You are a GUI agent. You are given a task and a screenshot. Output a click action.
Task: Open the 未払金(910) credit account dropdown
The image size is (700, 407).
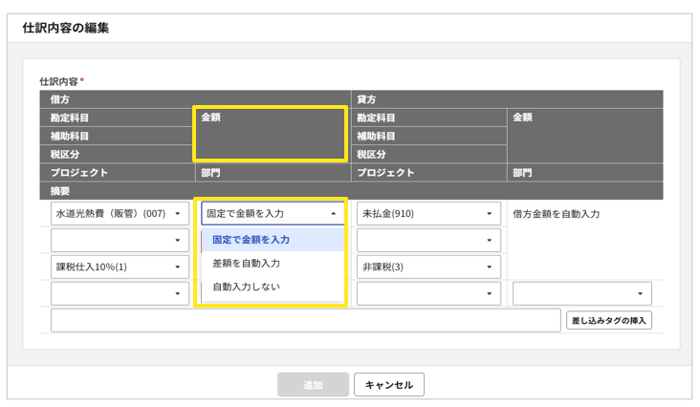[427, 213]
